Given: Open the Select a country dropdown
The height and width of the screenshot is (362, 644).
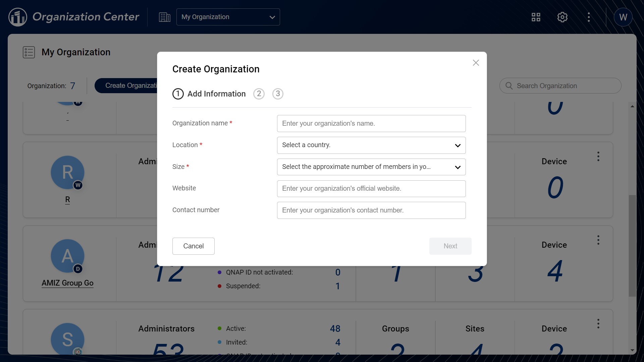Looking at the screenshot, I should coord(371,145).
